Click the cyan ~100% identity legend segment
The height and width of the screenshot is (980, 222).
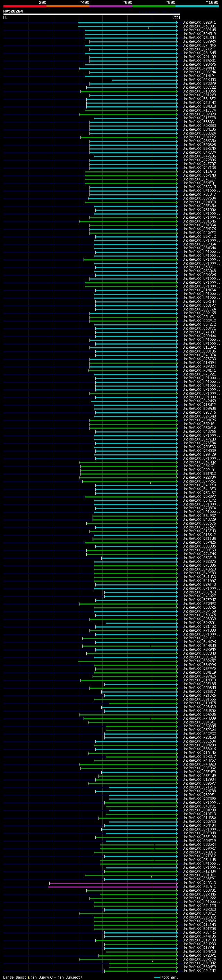[197, 6]
